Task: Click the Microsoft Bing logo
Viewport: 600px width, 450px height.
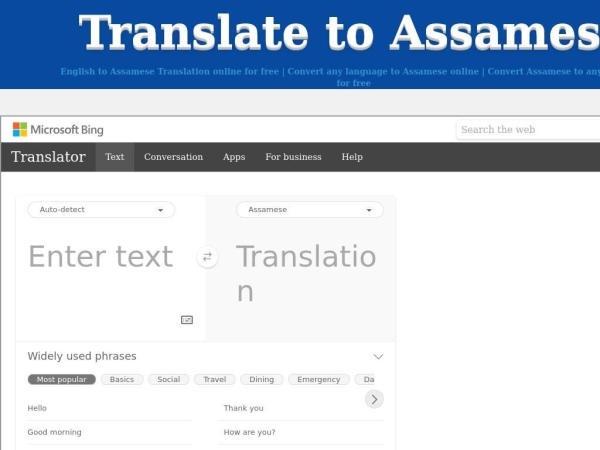Action: coord(58,130)
